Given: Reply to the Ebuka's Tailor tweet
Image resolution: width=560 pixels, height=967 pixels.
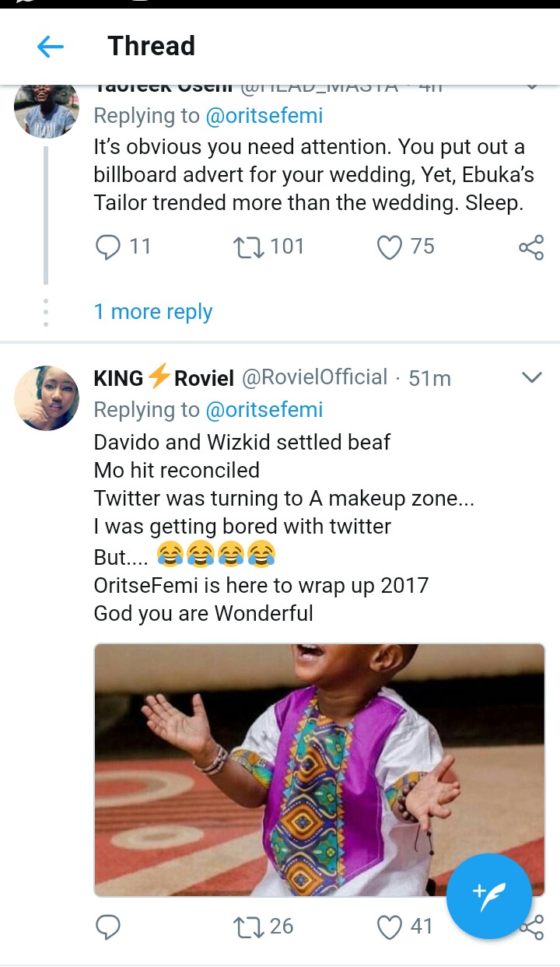Looking at the screenshot, I should click(108, 247).
